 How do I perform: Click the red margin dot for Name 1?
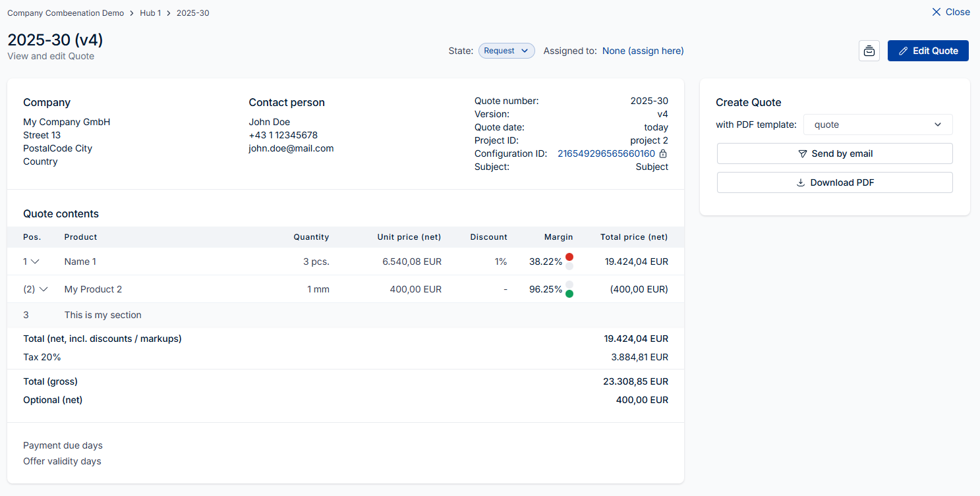[569, 257]
